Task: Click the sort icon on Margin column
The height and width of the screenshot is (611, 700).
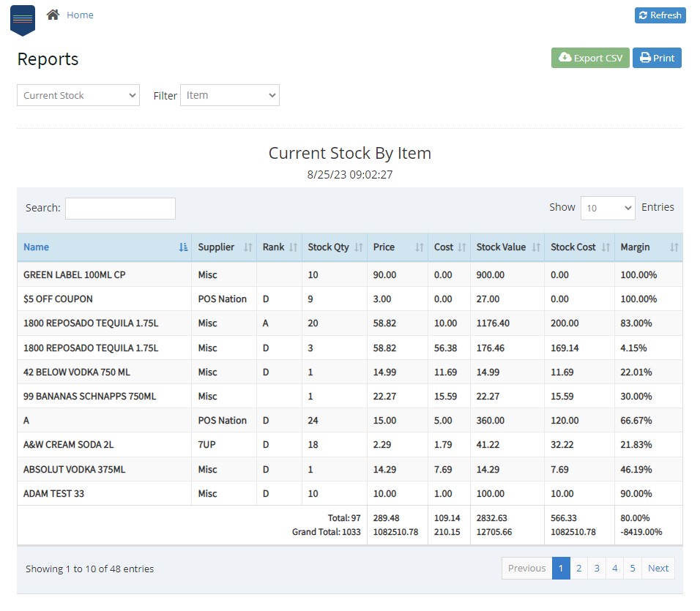Action: [674, 247]
